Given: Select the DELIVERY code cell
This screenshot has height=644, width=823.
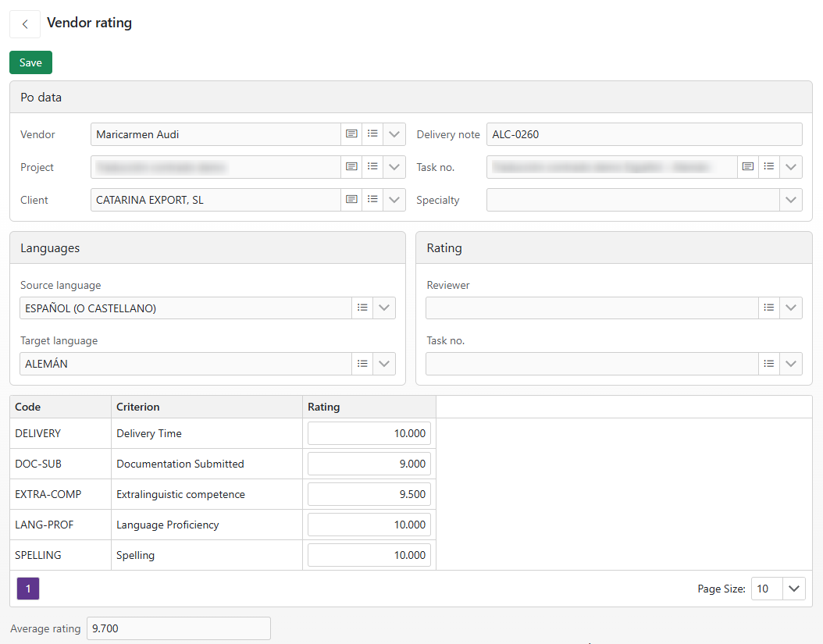Looking at the screenshot, I should pos(60,433).
